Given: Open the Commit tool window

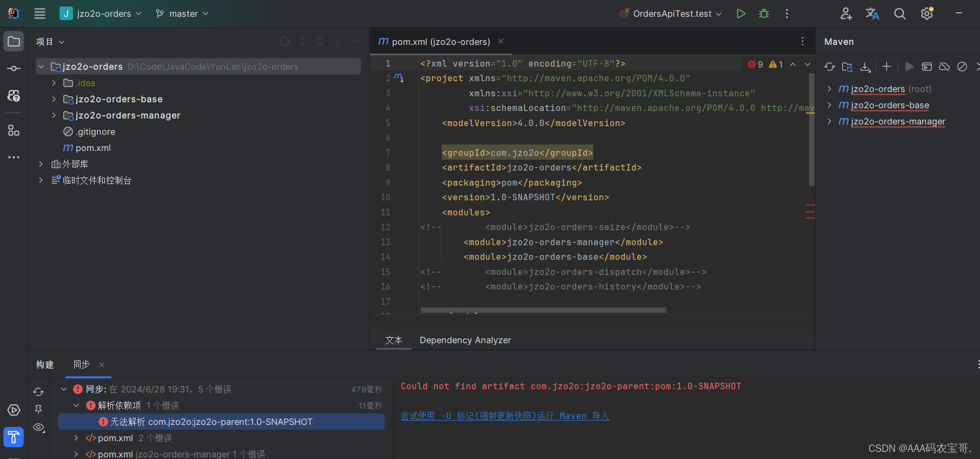Looking at the screenshot, I should click(x=14, y=69).
